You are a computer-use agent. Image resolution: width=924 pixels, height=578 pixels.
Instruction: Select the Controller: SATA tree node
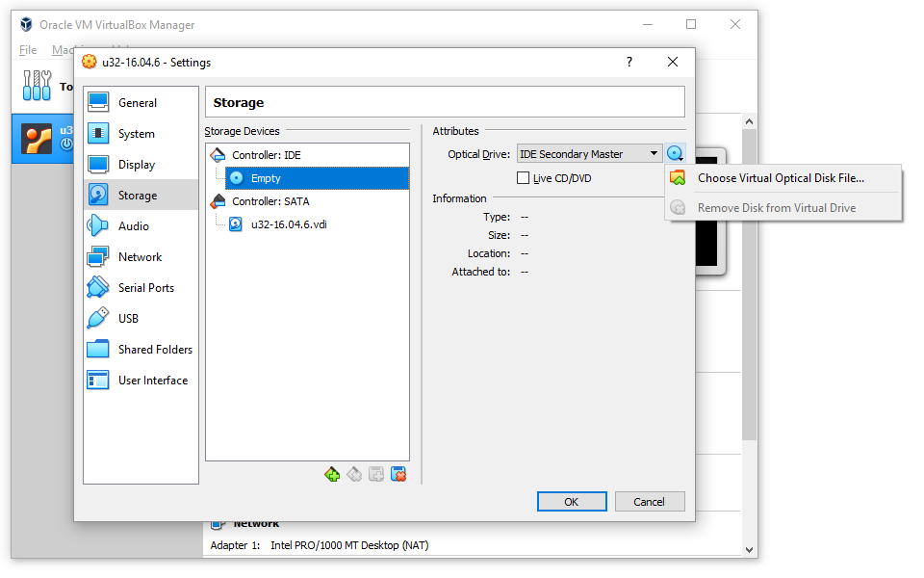pos(269,201)
